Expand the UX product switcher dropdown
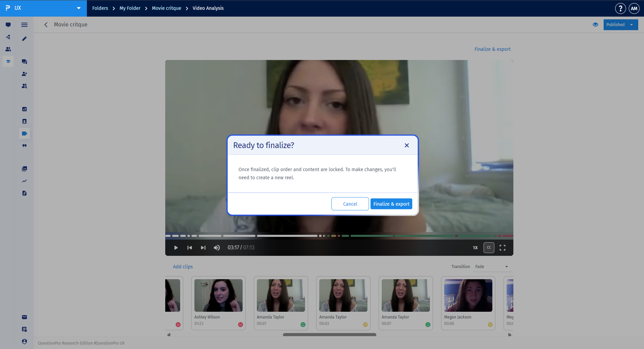 click(78, 8)
